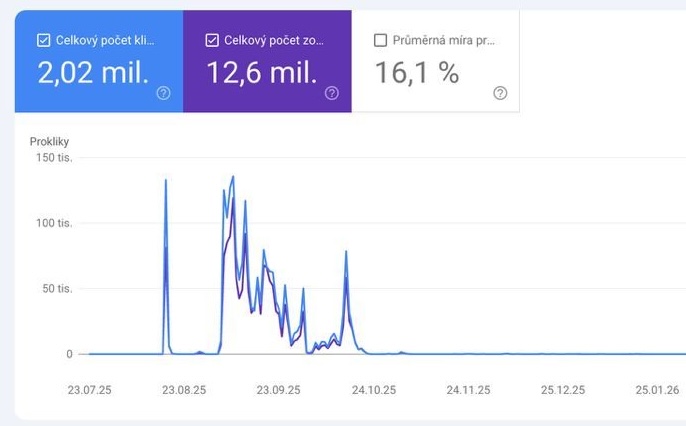
Task: Click the 23.09.25 date axis label
Action: (x=278, y=390)
